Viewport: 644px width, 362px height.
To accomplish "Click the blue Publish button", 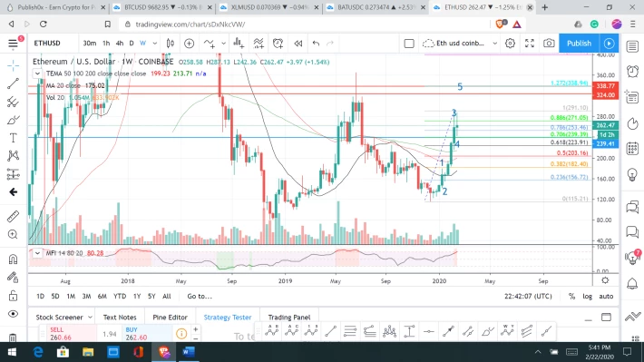I will click(579, 44).
